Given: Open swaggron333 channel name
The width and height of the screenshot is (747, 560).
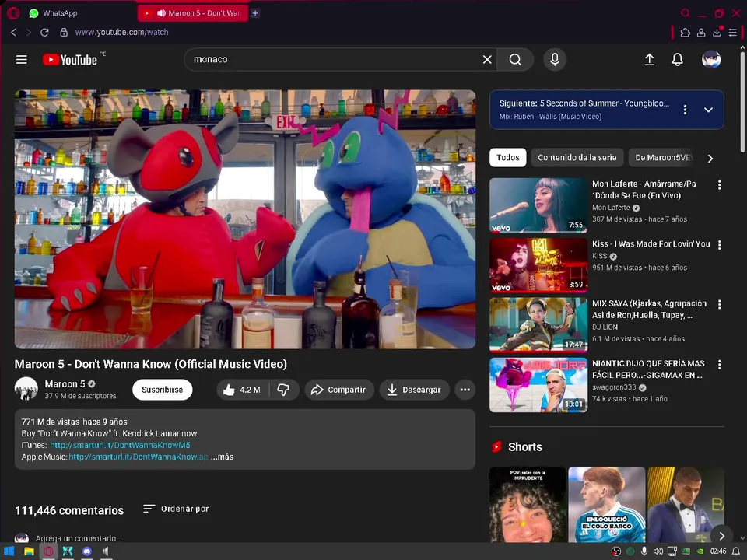Looking at the screenshot, I should click(614, 387).
